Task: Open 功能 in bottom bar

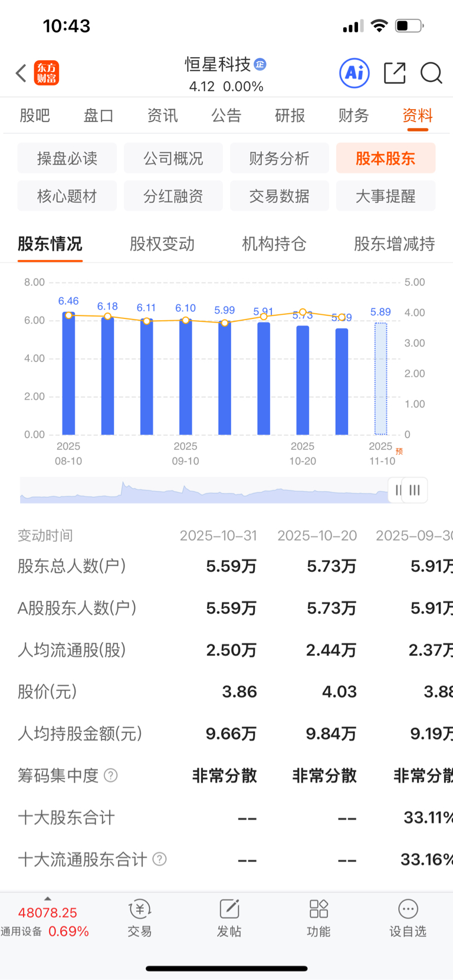Action: pos(319,919)
